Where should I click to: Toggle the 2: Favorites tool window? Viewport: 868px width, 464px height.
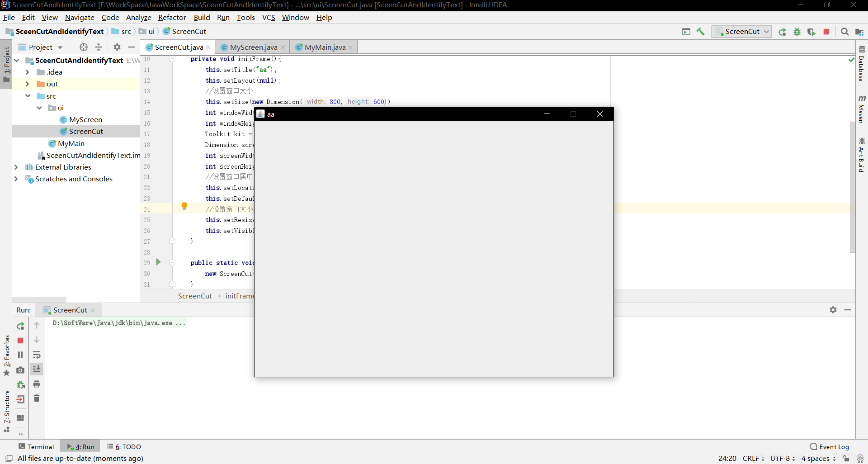(x=6, y=355)
